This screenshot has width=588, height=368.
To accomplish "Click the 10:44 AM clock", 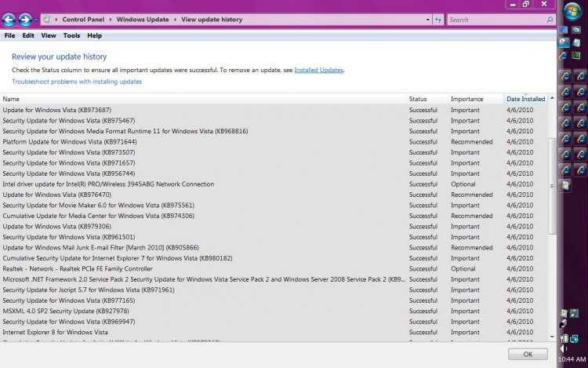I will pos(572,359).
